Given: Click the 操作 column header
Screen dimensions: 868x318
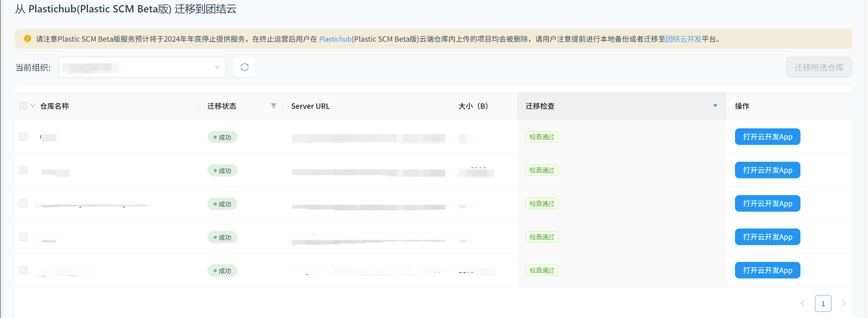Looking at the screenshot, I should [742, 106].
